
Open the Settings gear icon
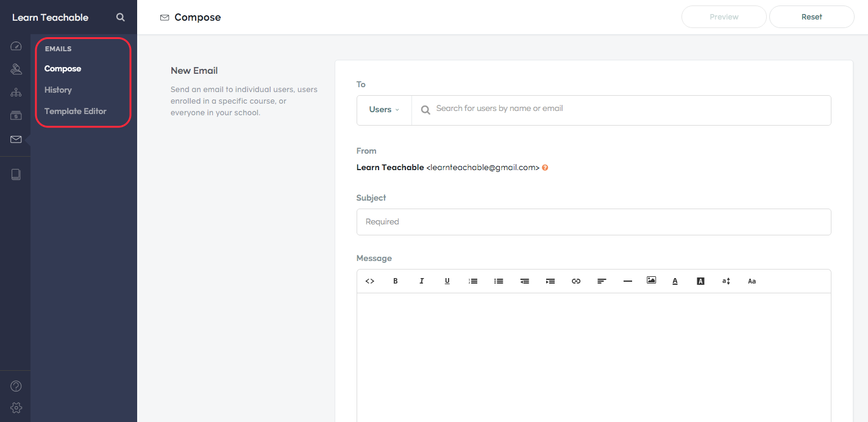coord(16,407)
